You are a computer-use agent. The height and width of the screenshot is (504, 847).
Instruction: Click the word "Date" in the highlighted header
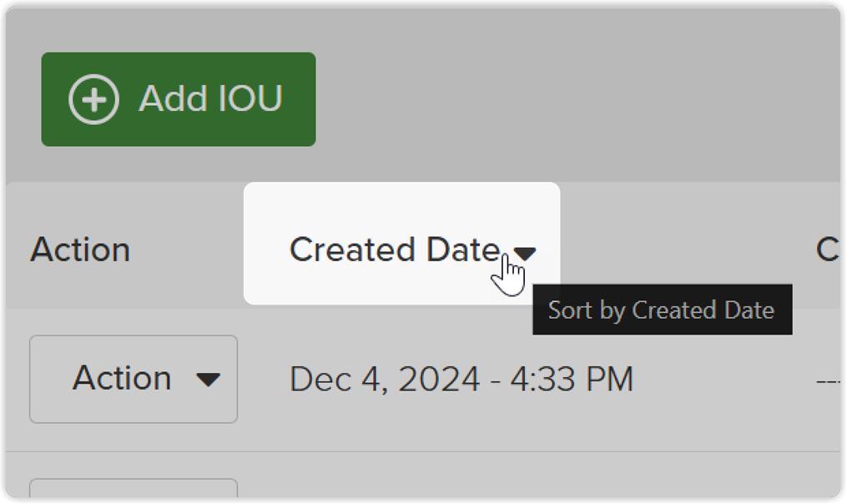(462, 249)
